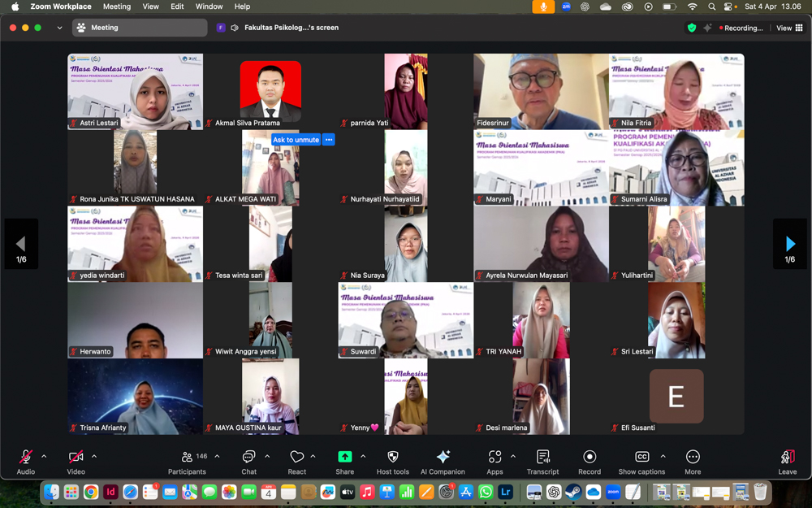The width and height of the screenshot is (812, 508).
Task: Open the Apps panel
Action: point(495,458)
